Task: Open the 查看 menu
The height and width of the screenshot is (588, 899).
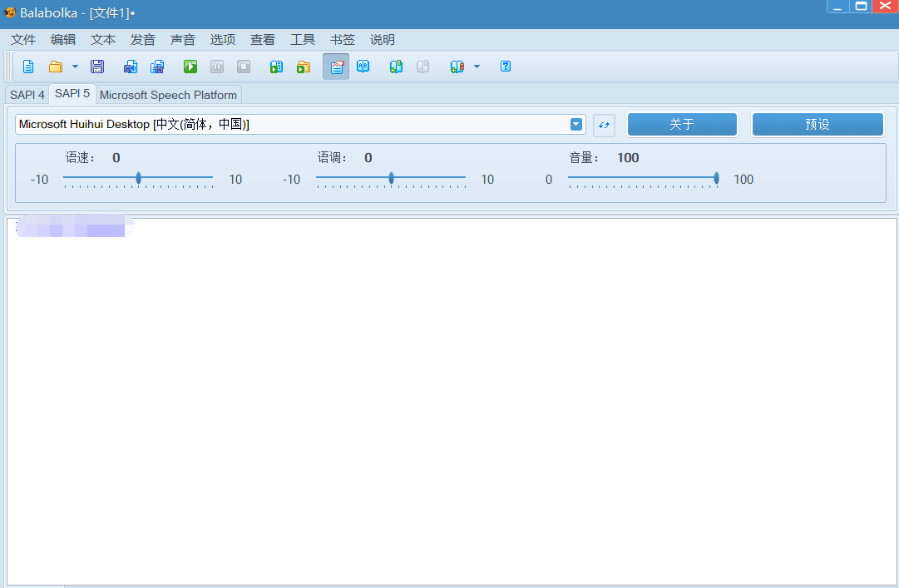Action: pyautogui.click(x=263, y=40)
